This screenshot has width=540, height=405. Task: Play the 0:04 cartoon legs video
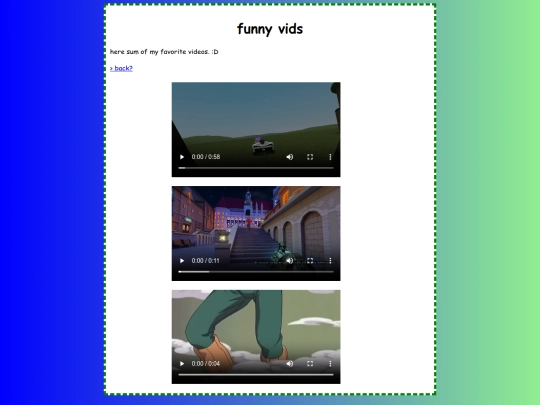pos(182,364)
